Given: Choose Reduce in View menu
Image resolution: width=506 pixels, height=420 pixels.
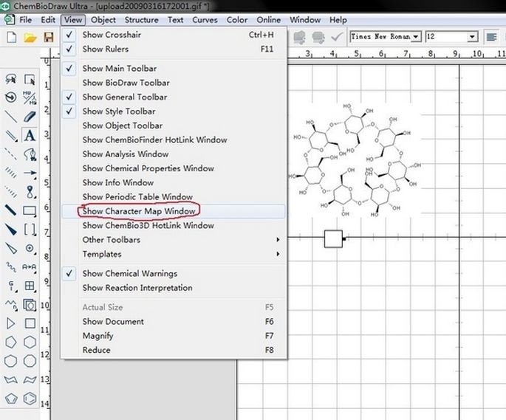Looking at the screenshot, I should pos(174,350).
